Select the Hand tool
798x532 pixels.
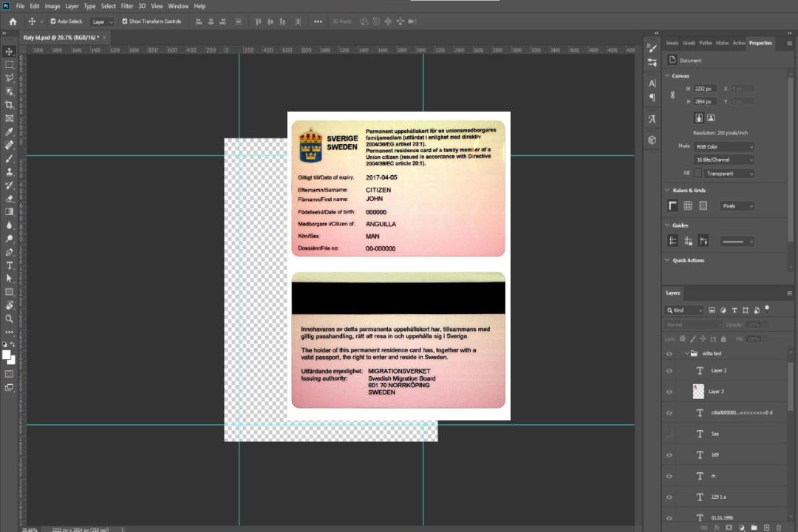point(9,305)
